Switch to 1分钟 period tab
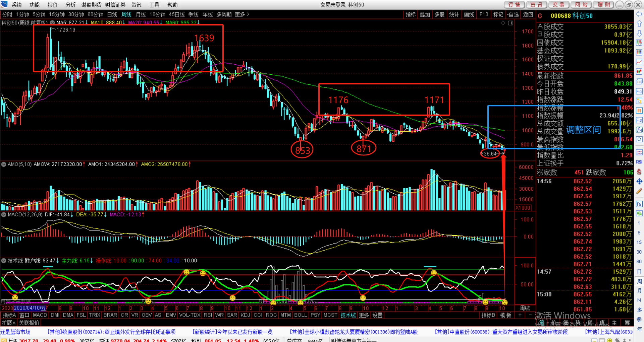 point(22,14)
